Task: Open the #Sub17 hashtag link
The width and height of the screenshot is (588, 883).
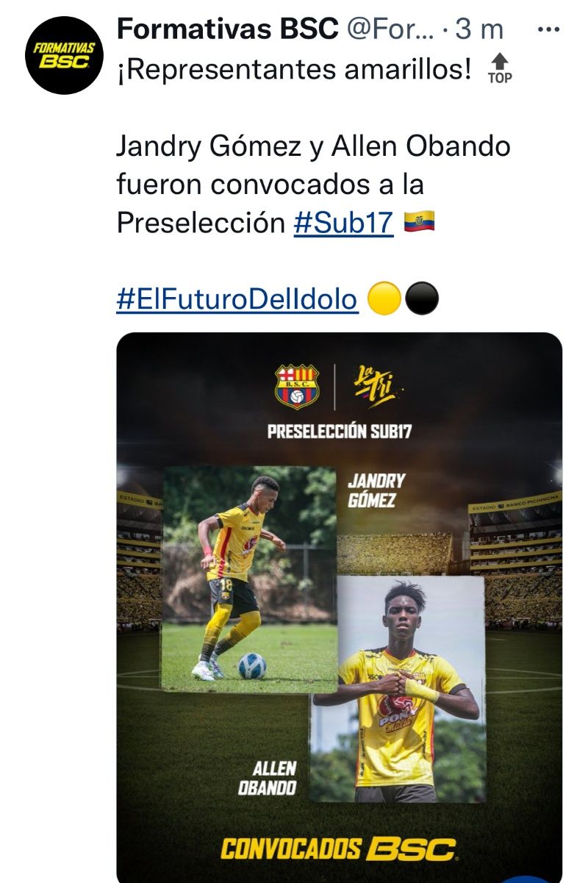Action: (x=343, y=223)
